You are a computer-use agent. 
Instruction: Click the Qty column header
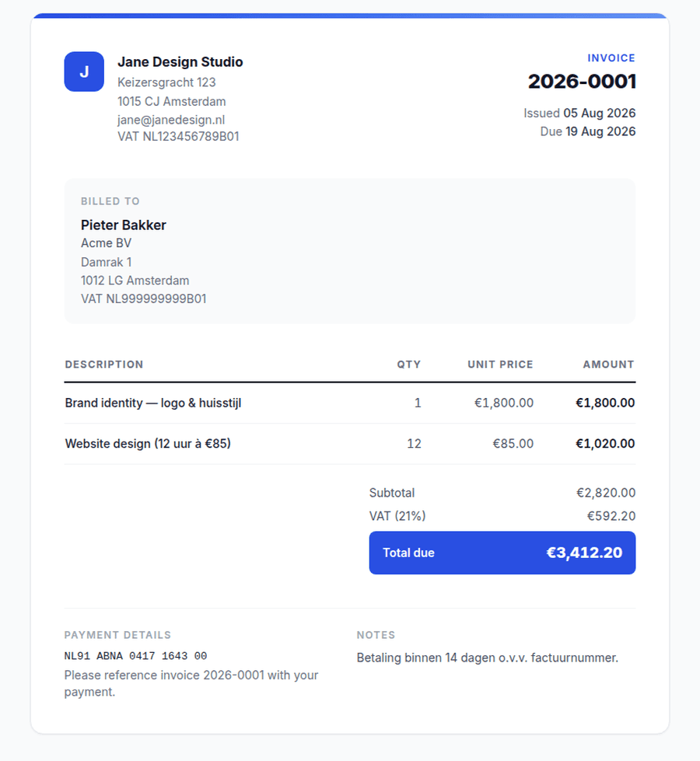[408, 365]
